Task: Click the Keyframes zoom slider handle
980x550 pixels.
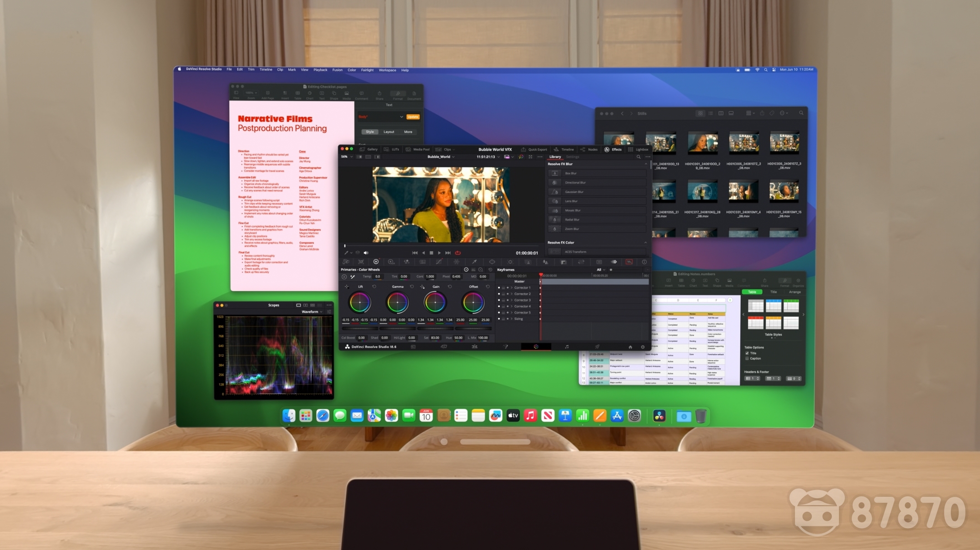Action: coord(611,270)
